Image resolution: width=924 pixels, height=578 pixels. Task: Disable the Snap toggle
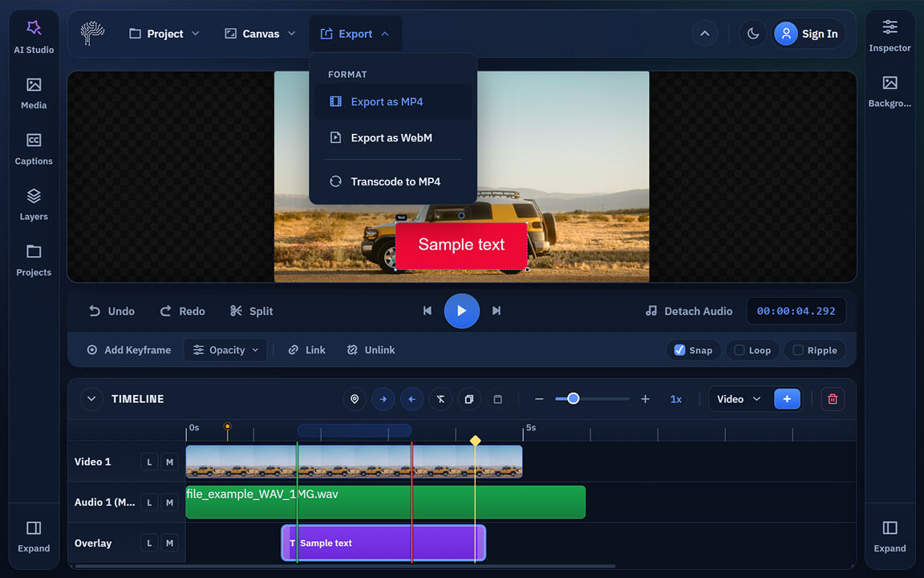pos(693,350)
